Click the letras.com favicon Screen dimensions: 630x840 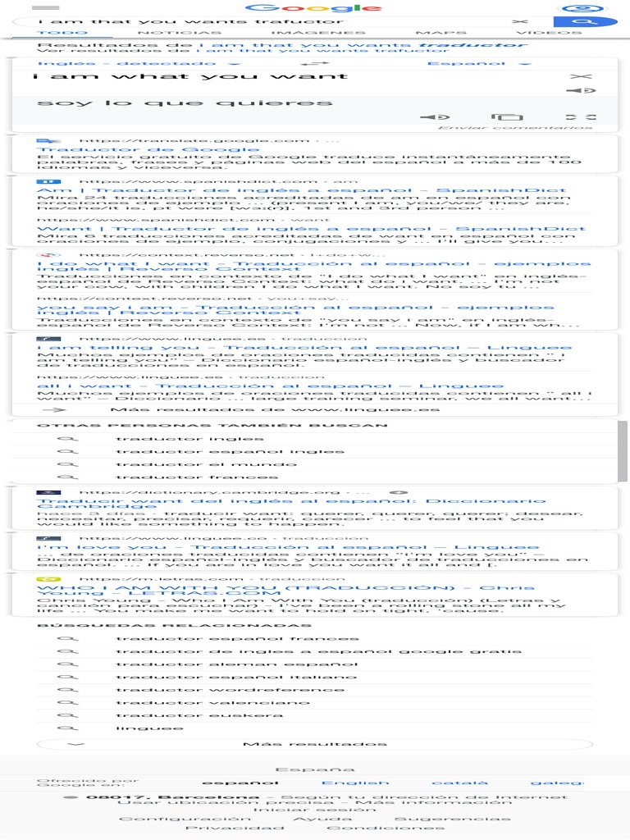[x=48, y=579]
